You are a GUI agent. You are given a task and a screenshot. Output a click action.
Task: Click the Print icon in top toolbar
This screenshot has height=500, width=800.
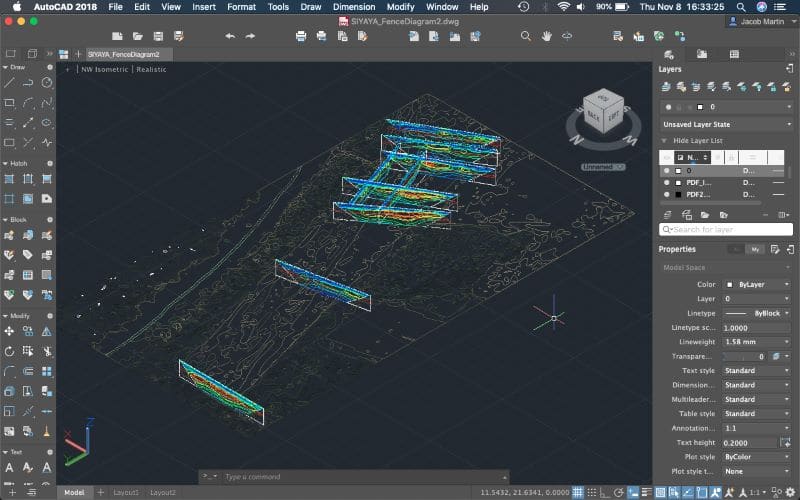pos(301,36)
